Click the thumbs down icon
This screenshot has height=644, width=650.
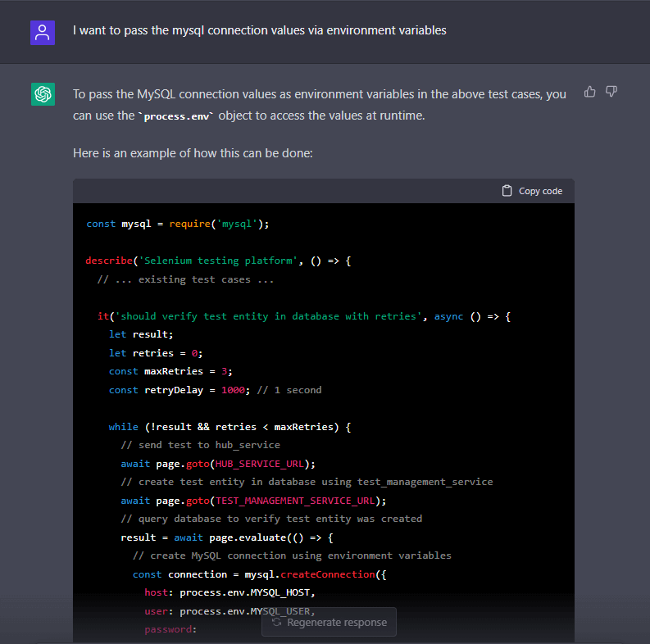pyautogui.click(x=611, y=92)
